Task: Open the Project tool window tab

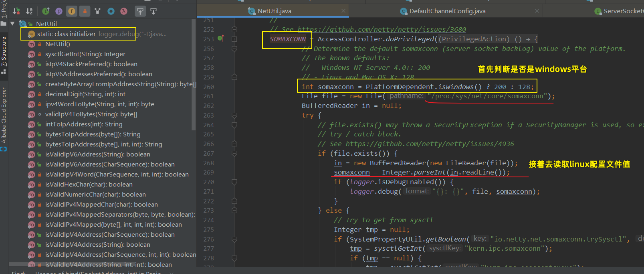Action: coord(4,13)
